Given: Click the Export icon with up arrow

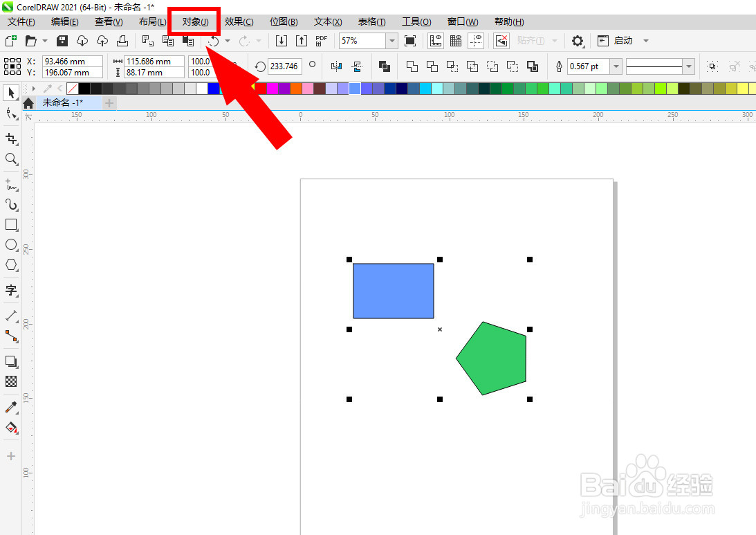Looking at the screenshot, I should pos(302,41).
